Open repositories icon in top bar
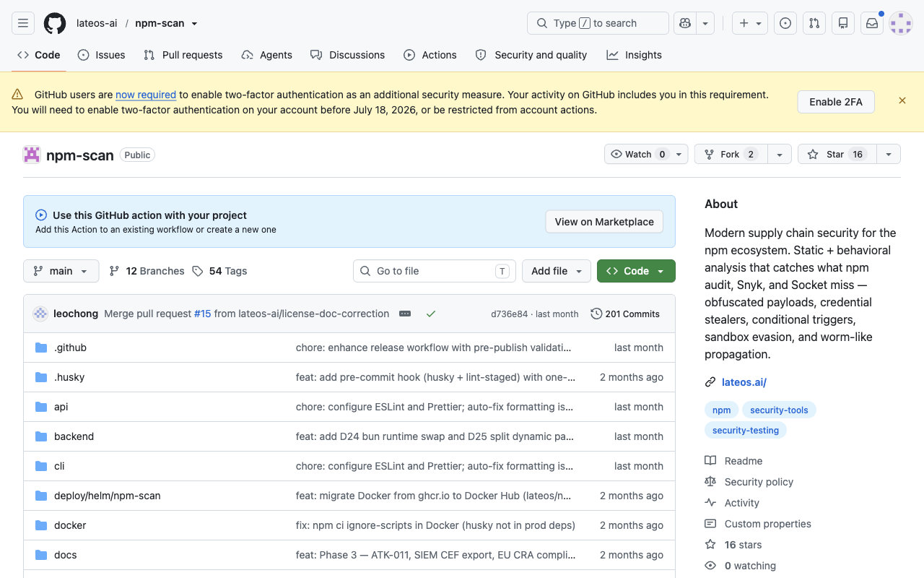Screen dimensions: 924x578 click(843, 23)
